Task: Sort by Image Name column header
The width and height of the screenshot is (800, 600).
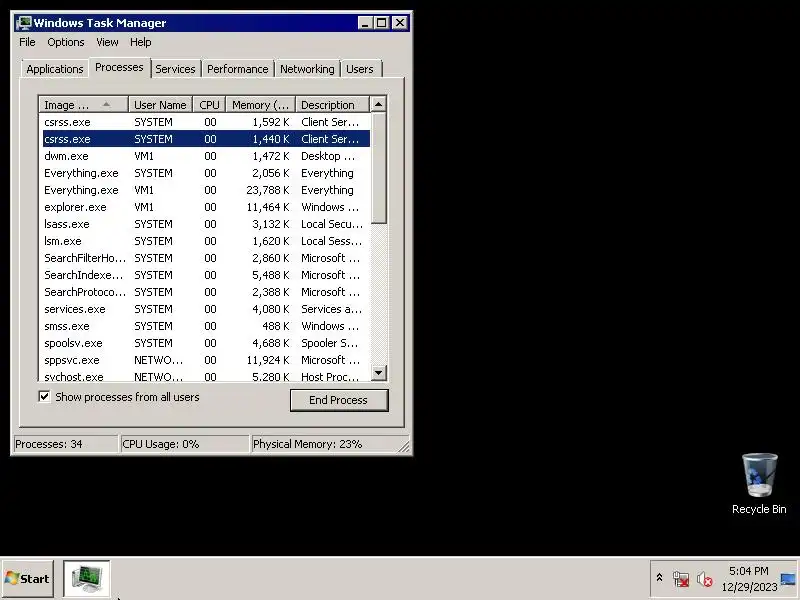Action: [83, 105]
